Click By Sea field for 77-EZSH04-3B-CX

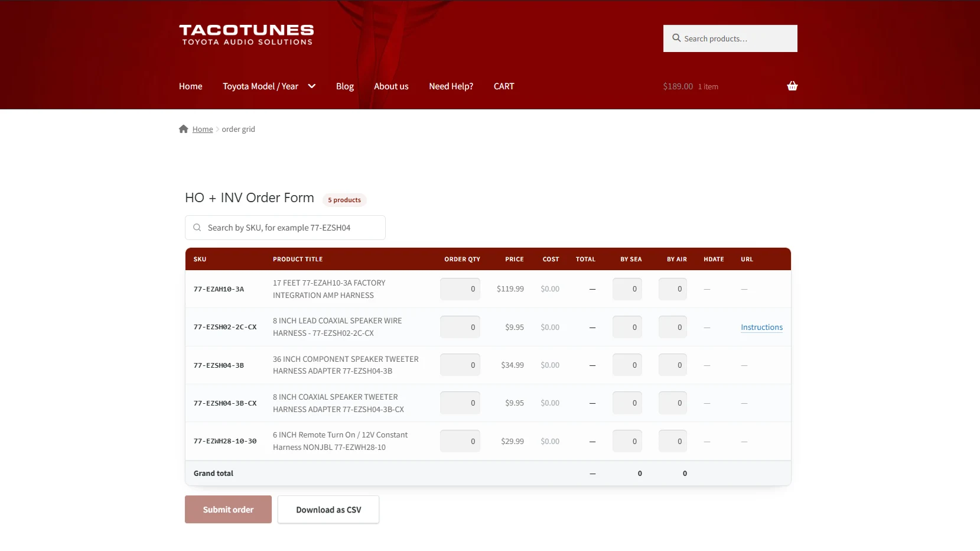pyautogui.click(x=627, y=403)
